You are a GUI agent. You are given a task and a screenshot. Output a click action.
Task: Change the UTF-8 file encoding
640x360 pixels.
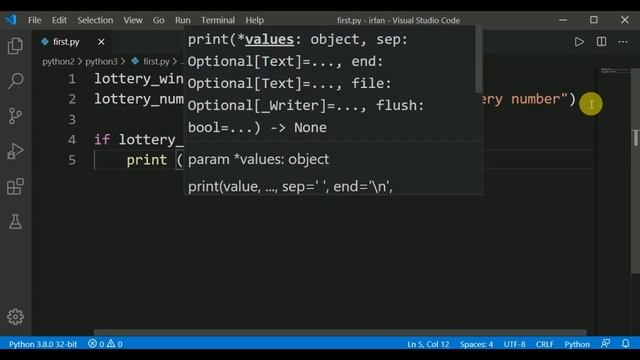click(x=514, y=344)
